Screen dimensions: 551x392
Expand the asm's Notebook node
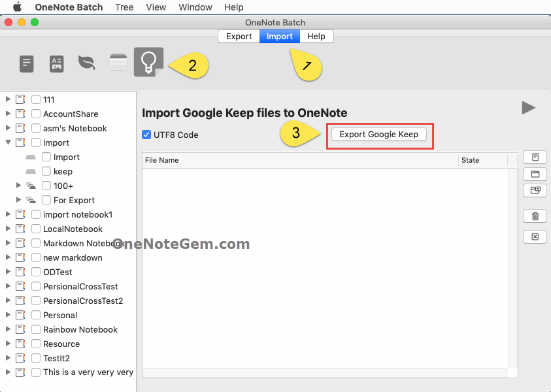pos(8,128)
